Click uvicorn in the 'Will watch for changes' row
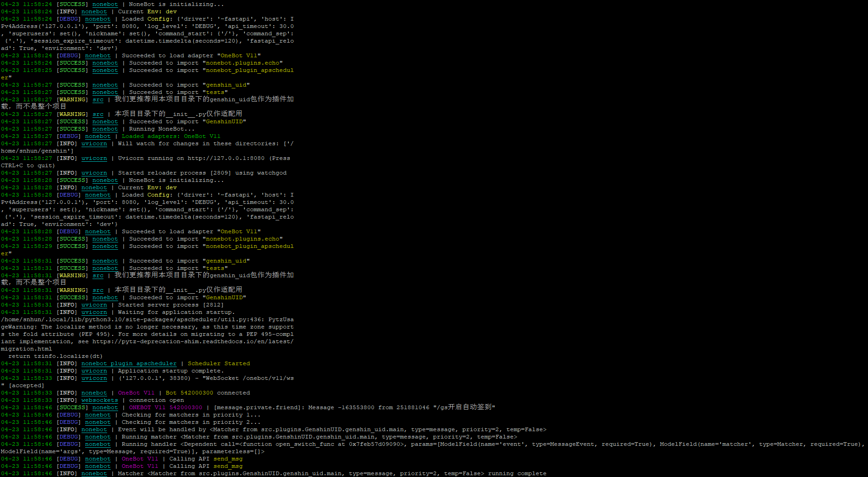Image resolution: width=868 pixels, height=477 pixels. click(94, 143)
